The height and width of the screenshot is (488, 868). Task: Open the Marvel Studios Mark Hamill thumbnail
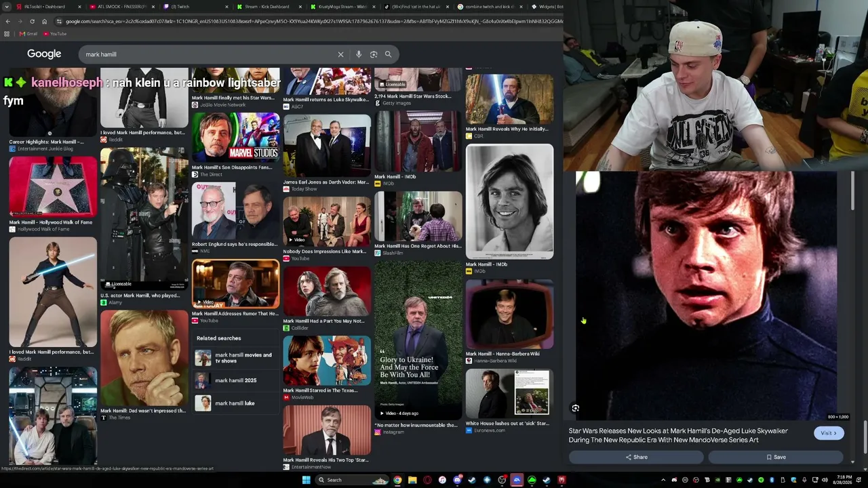tap(235, 137)
